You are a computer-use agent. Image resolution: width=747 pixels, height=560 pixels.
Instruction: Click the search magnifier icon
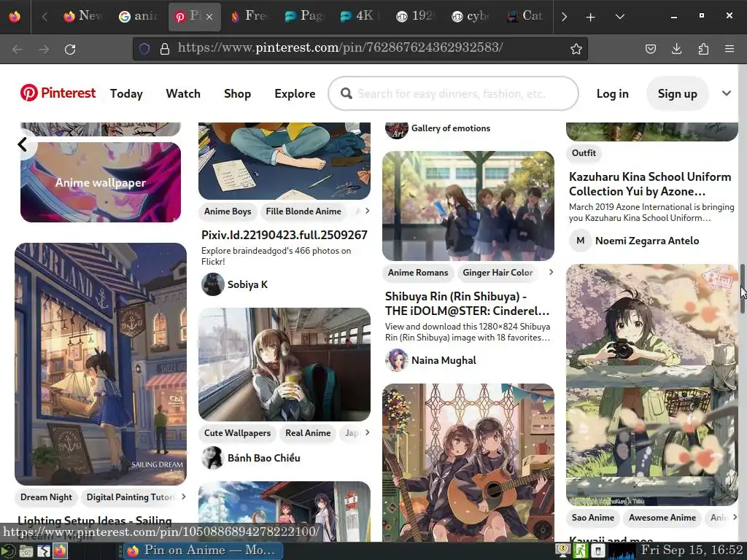tap(347, 93)
